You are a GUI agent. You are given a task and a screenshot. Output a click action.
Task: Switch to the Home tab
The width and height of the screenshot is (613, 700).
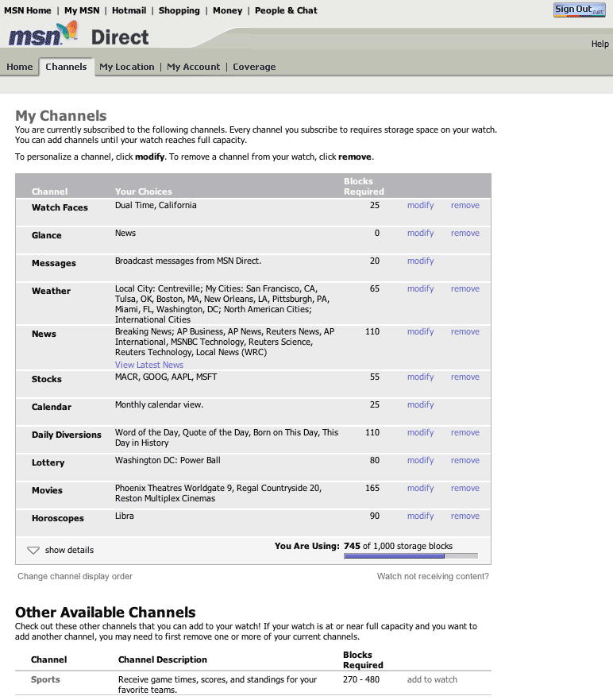point(20,67)
